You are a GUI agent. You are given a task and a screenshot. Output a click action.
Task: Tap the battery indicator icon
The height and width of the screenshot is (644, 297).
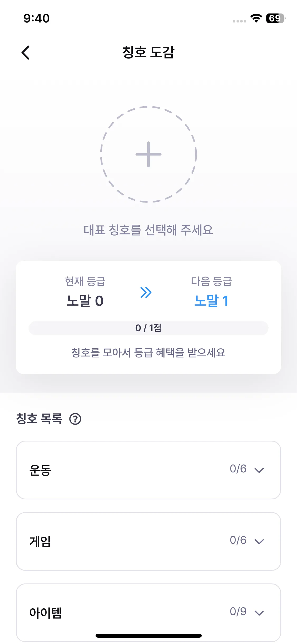[276, 18]
